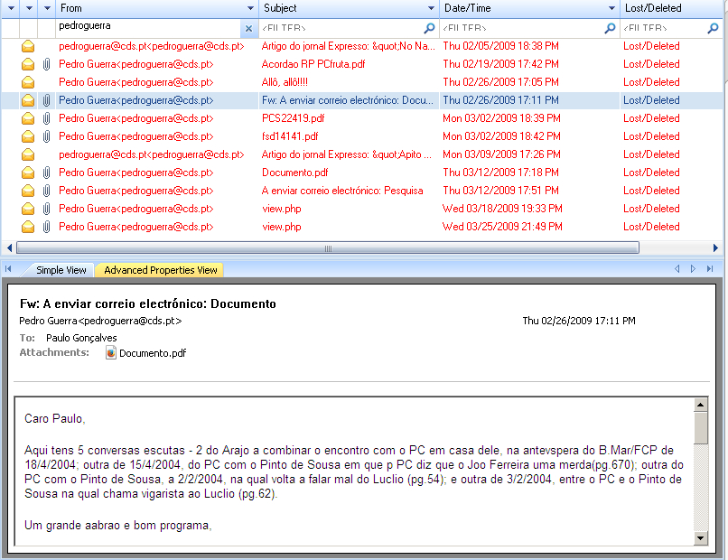
Task: Click horizontal scrollbar thumb in email list
Action: (x=328, y=248)
